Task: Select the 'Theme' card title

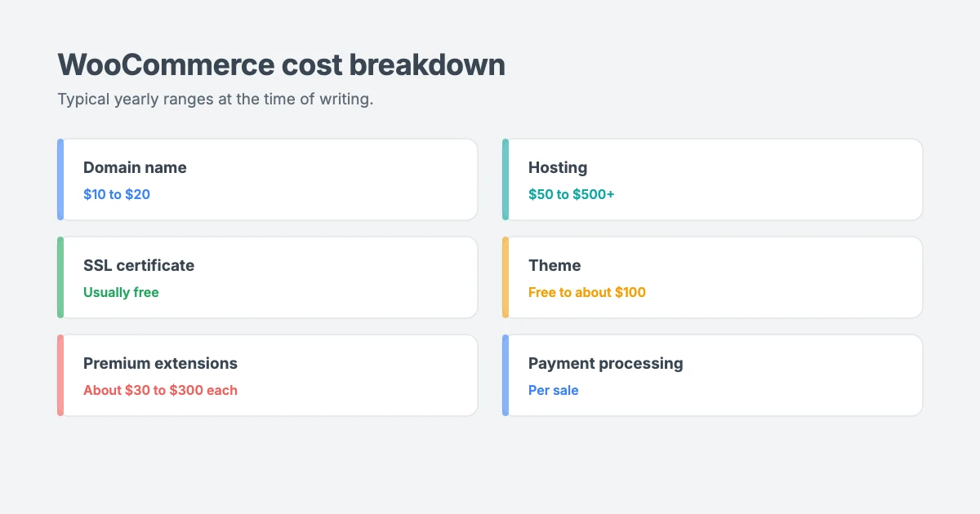Action: pos(555,265)
